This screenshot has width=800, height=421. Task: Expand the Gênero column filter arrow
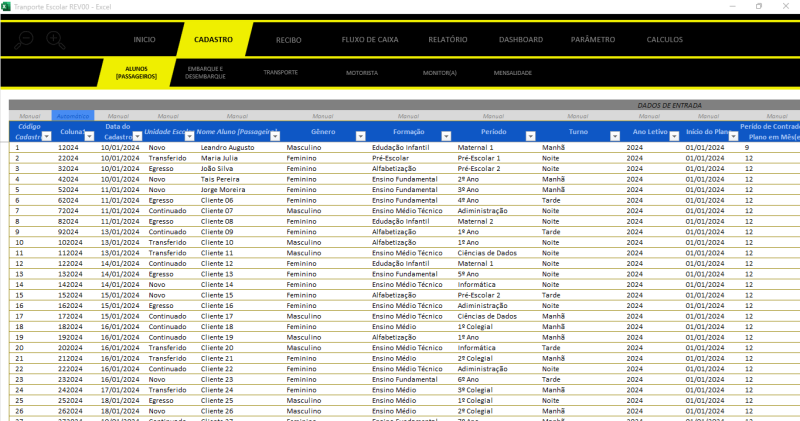[361, 136]
